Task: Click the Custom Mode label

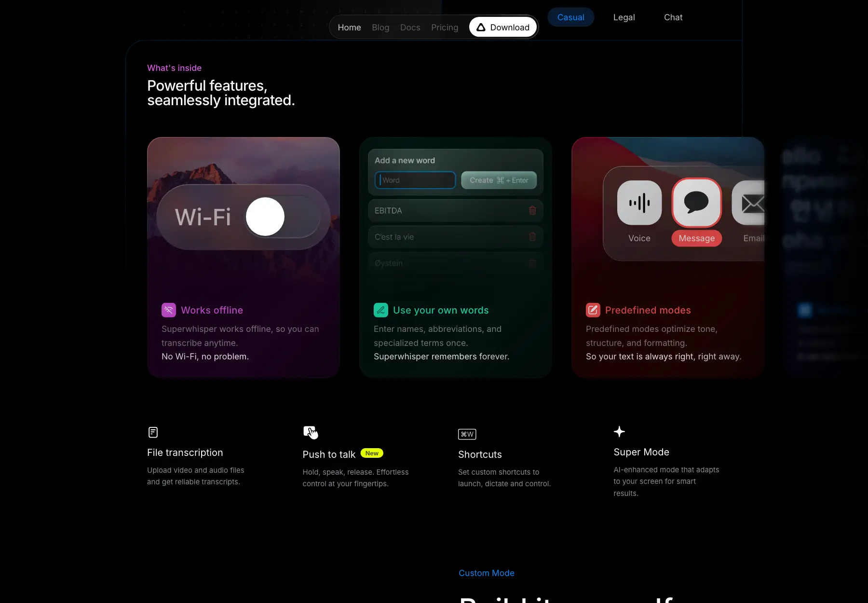Action: [x=486, y=573]
